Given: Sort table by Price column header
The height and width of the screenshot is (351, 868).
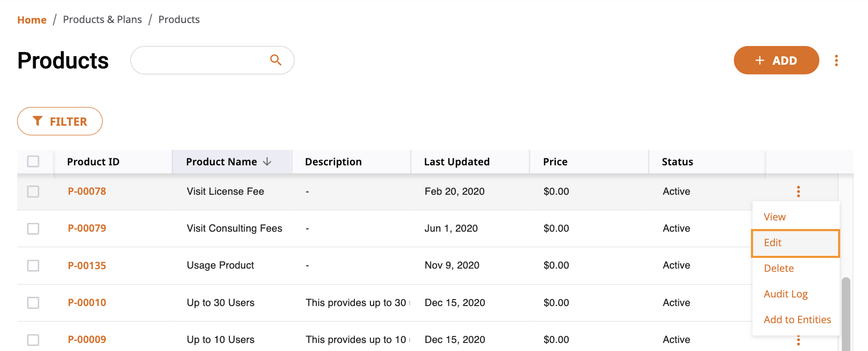Looking at the screenshot, I should tap(555, 161).
